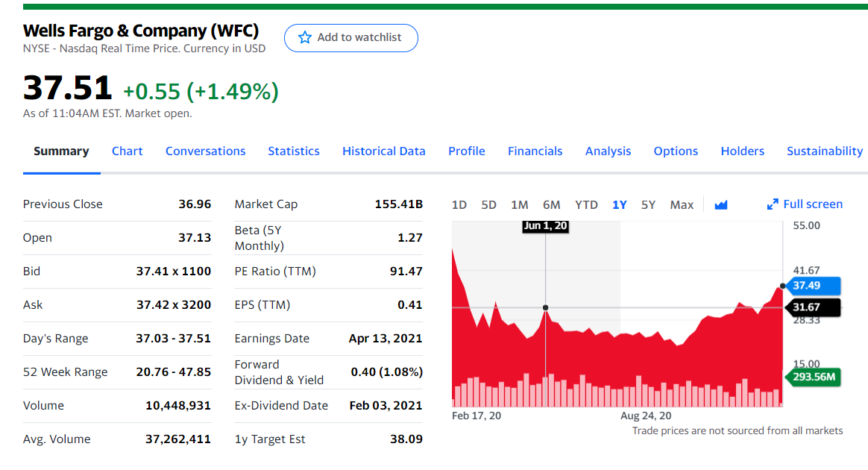The width and height of the screenshot is (868, 470).
Task: Open the Chart tab
Action: [128, 151]
